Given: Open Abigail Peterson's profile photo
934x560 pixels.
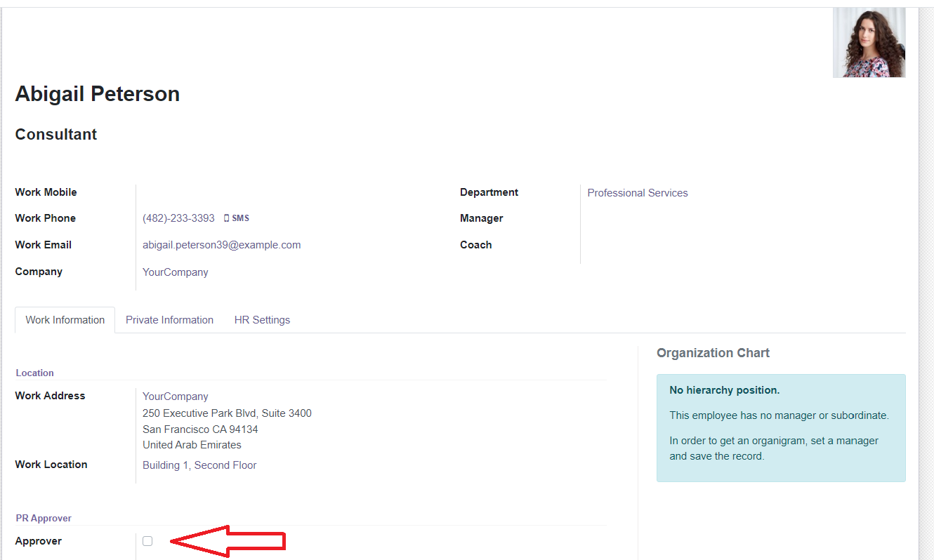Looking at the screenshot, I should click(x=869, y=42).
